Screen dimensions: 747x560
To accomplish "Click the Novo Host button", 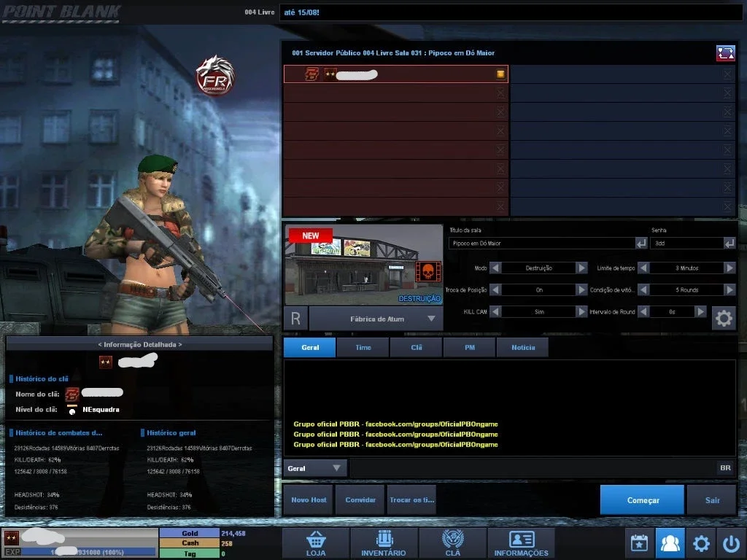I will [309, 500].
